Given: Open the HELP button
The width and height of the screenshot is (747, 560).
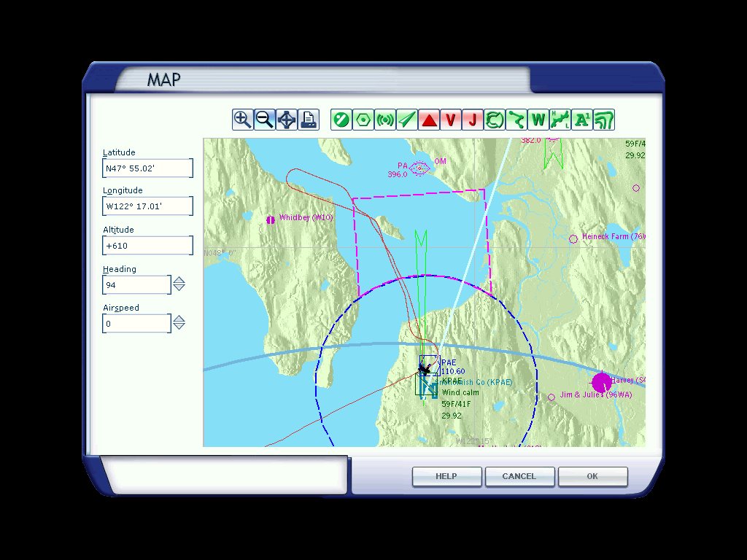Looking at the screenshot, I should pos(446,476).
